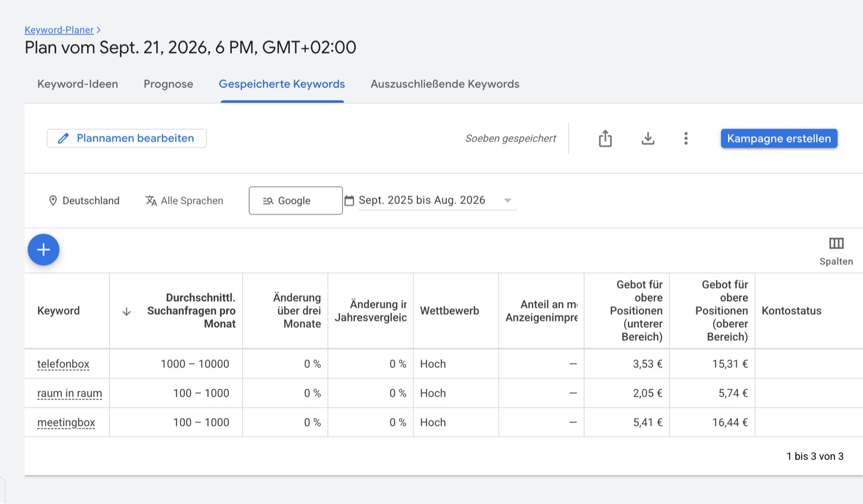
Task: Change the Alle Sprachen language setting
Action: coord(184,201)
